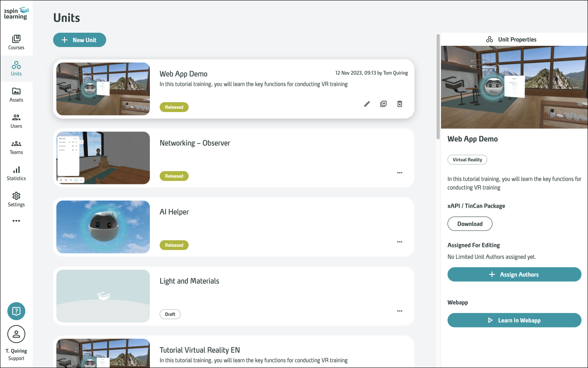Open the help support chat bubble icon

tap(16, 311)
